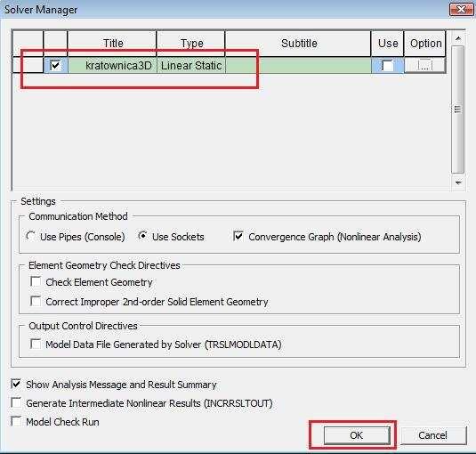476x454 pixels.
Task: Click the Subtitle column header
Action: tap(298, 44)
